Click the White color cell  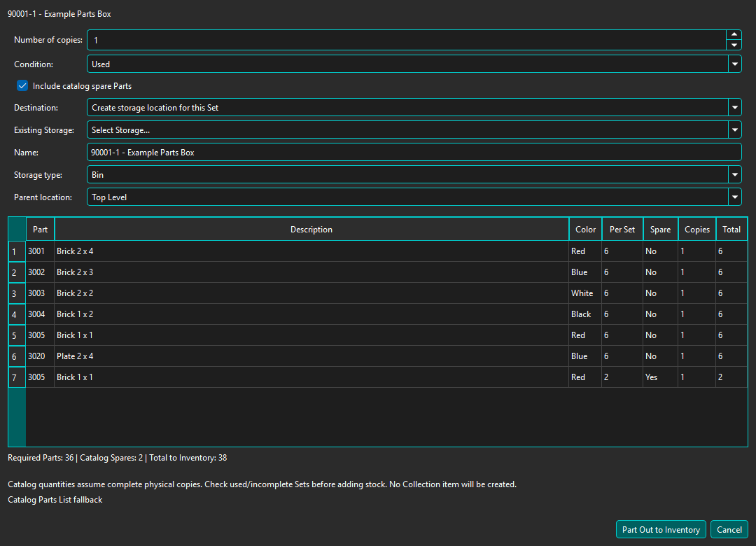coord(585,293)
